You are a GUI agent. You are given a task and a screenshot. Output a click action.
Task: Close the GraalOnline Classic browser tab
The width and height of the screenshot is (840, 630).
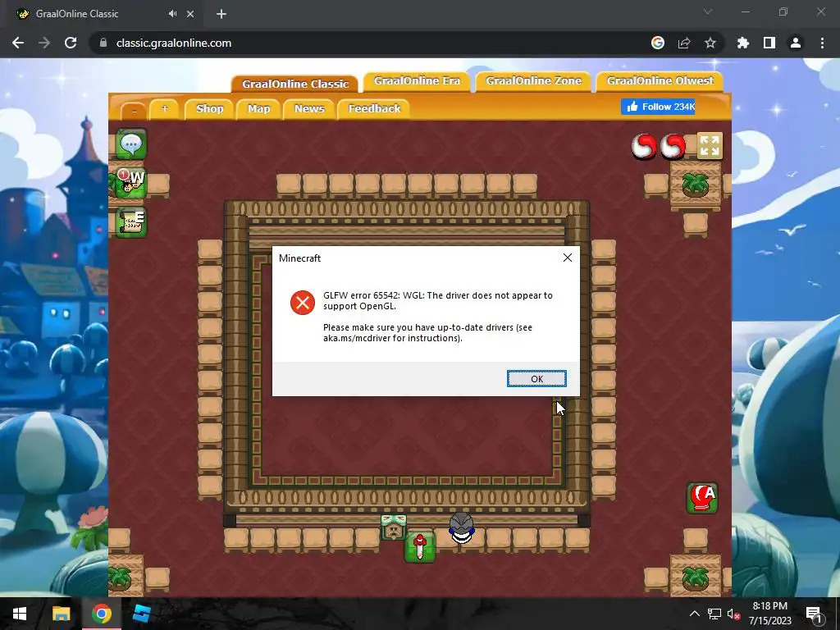point(190,14)
